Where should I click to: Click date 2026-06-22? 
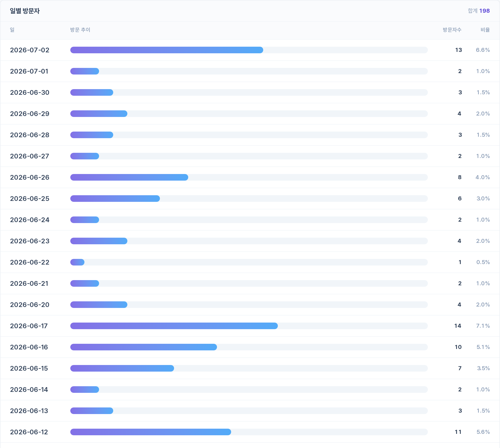pos(29,262)
